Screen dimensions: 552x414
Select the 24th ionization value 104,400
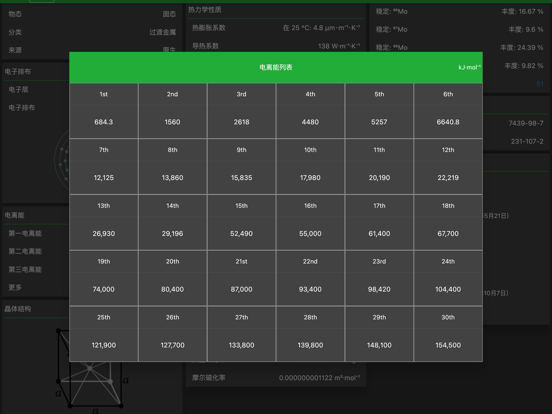click(448, 289)
